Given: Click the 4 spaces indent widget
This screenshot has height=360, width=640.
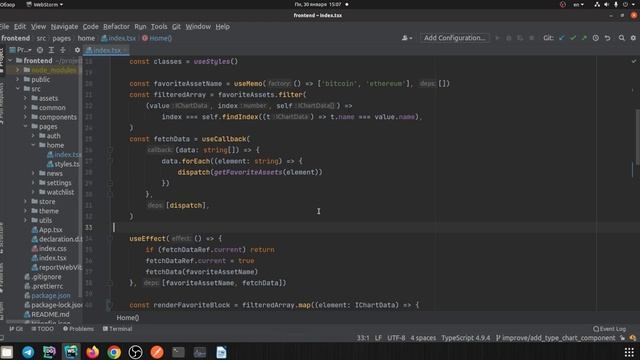Looking at the screenshot, I should [x=423, y=338].
